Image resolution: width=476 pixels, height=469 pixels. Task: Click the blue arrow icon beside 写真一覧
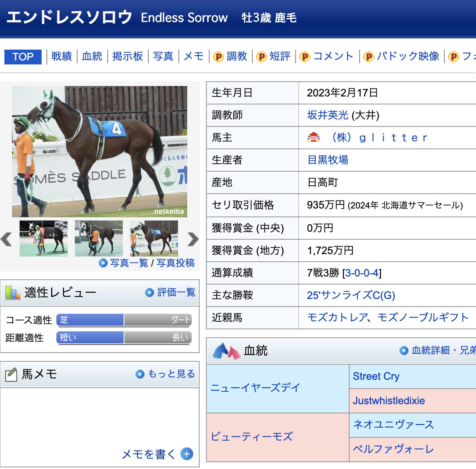pos(103,263)
